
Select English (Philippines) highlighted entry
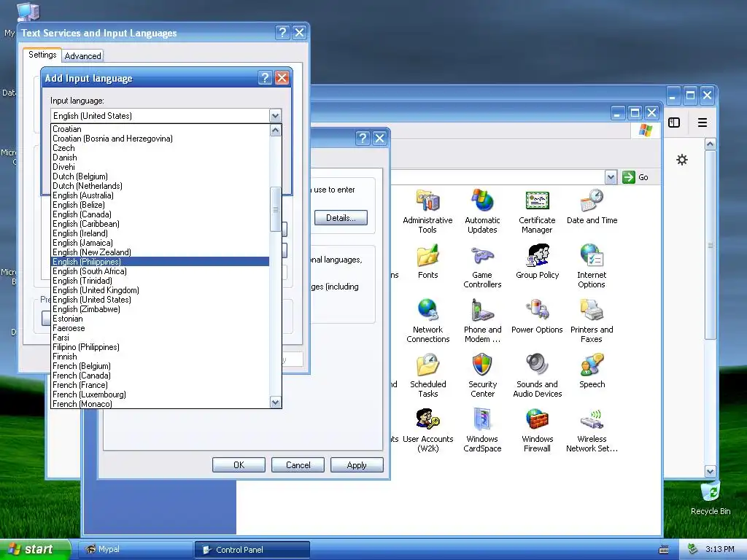coord(160,262)
